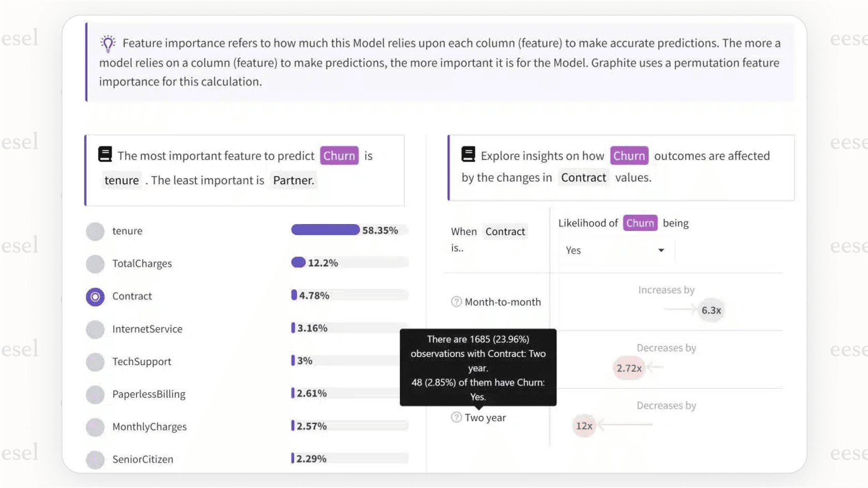Click the 58.35% importance bar for tenure
The height and width of the screenshot is (488, 868).
pos(325,230)
